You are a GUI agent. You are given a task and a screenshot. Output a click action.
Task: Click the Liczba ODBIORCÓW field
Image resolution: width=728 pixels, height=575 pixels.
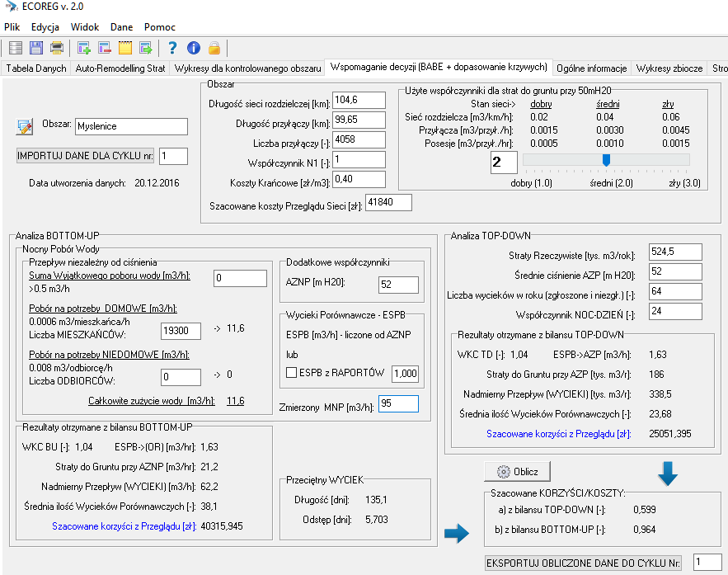[181, 377]
